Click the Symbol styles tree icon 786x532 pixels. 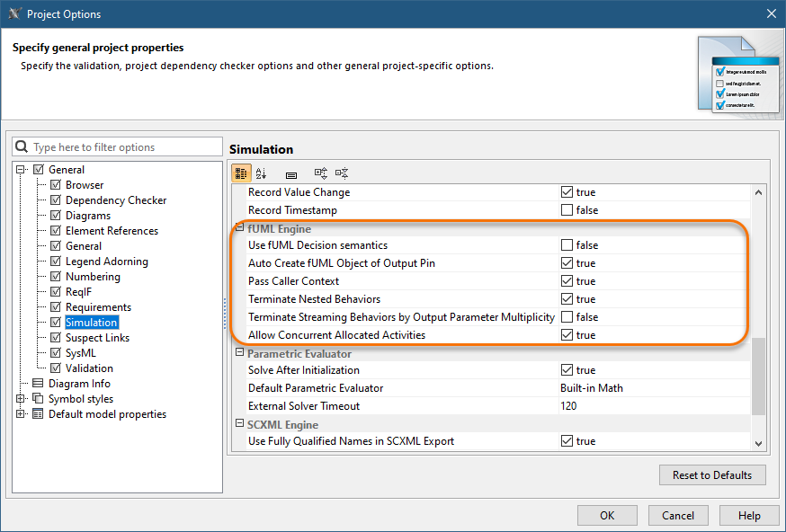tap(38, 399)
